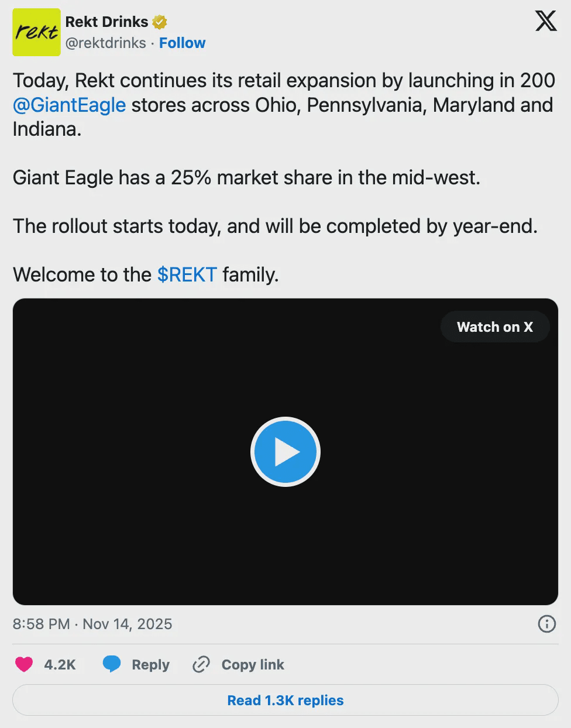Click the info circle icon
Image resolution: width=571 pixels, height=728 pixels.
tap(546, 624)
